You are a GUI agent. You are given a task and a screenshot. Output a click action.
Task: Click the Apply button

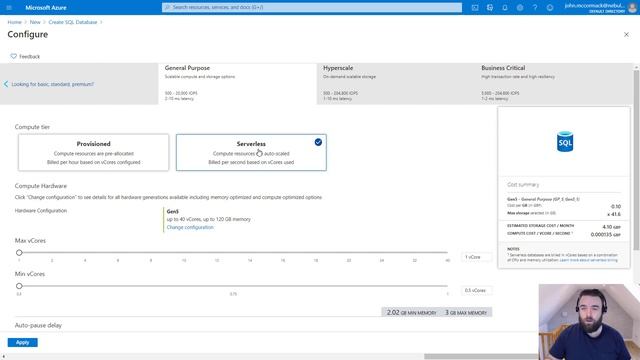pos(22,342)
